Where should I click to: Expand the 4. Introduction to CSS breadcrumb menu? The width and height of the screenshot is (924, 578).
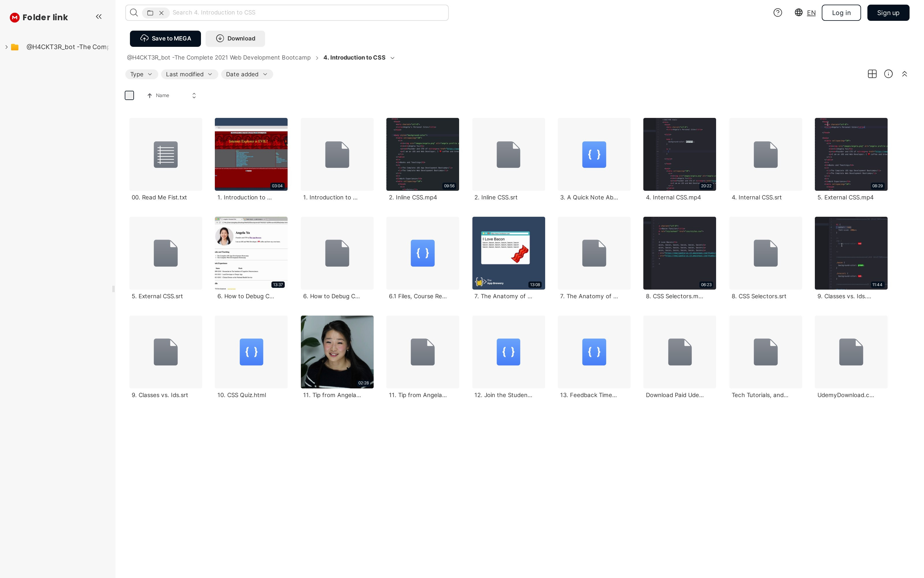[x=392, y=58]
